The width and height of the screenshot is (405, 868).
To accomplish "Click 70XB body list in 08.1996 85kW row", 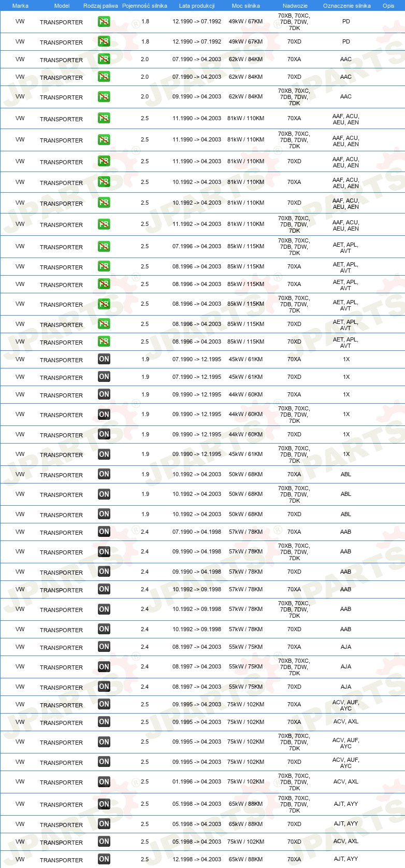I will coord(294,304).
